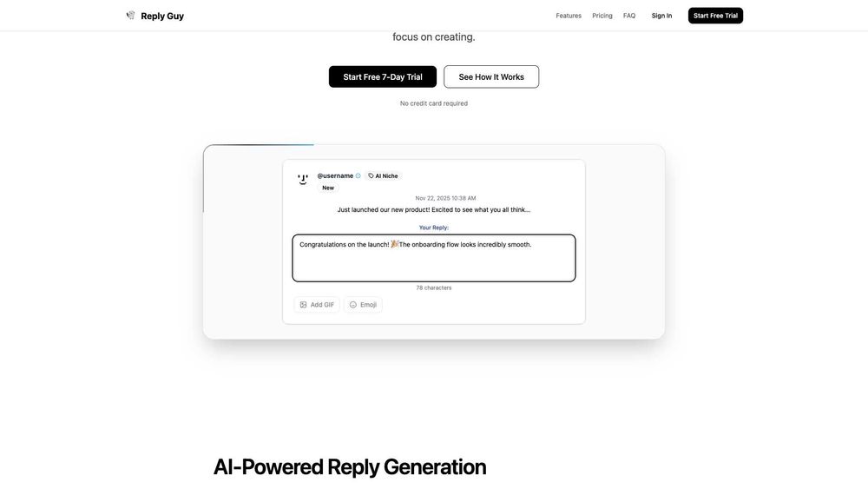The width and height of the screenshot is (868, 489).
Task: Click the user avatar smiley icon
Action: coord(303,179)
